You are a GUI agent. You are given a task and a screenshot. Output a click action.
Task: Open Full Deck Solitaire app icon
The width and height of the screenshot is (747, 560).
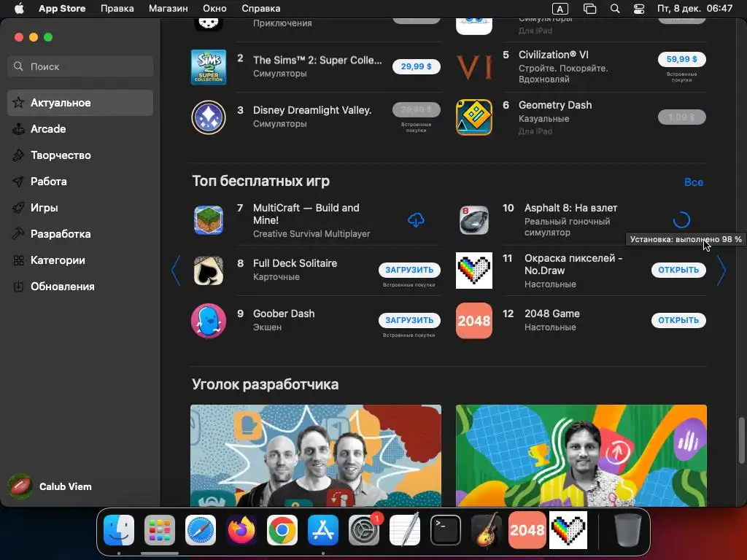(x=209, y=271)
